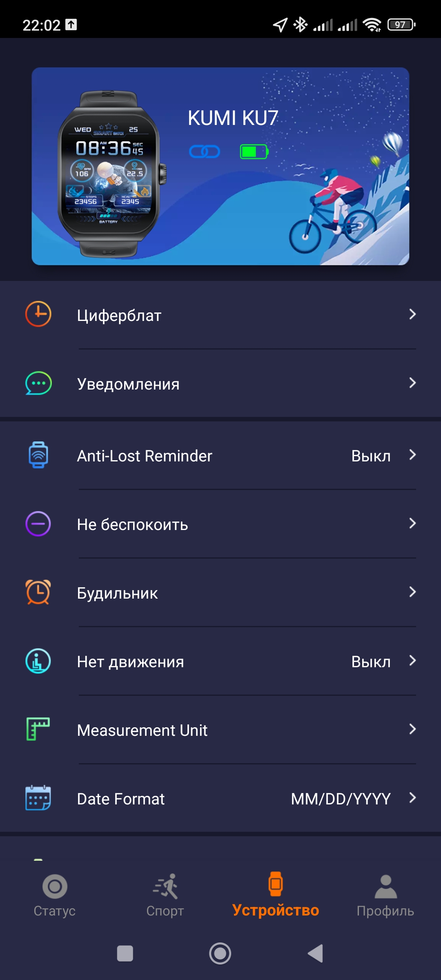
Task: Tap the blue link connection icon
Action: (x=205, y=152)
